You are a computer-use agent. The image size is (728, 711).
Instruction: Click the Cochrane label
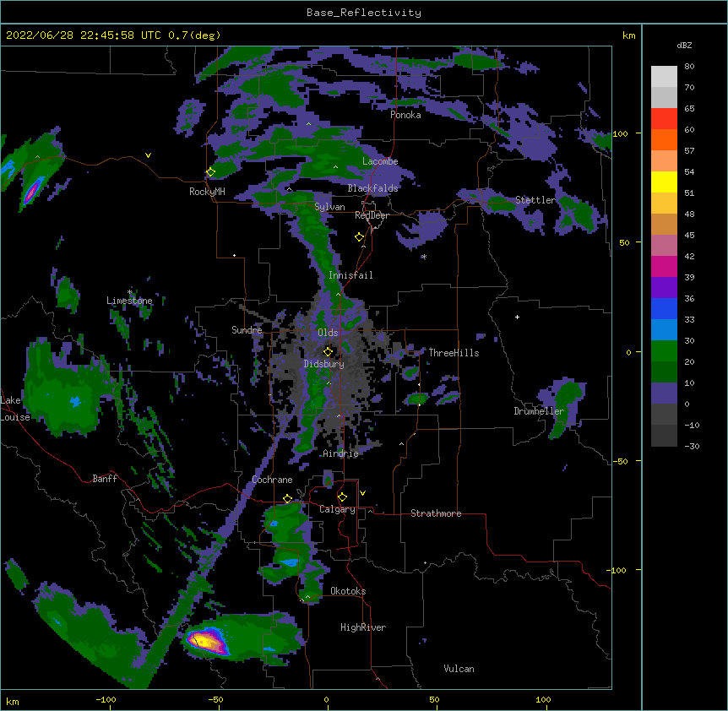click(x=272, y=480)
